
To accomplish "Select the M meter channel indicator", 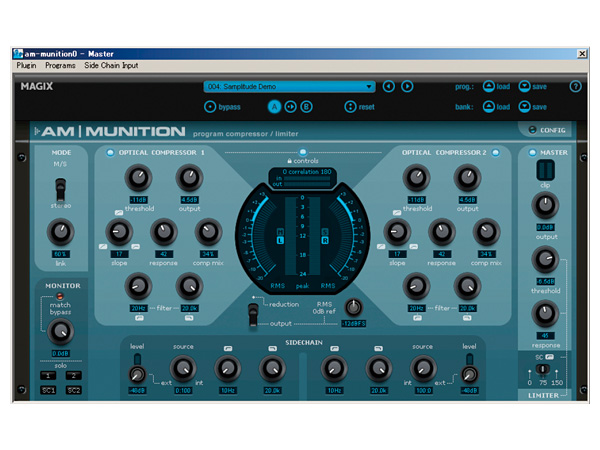I will (280, 232).
